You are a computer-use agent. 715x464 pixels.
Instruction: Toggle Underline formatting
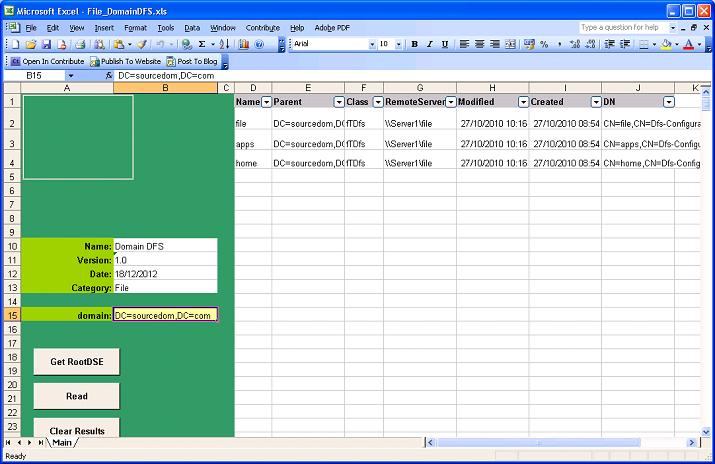(445, 45)
